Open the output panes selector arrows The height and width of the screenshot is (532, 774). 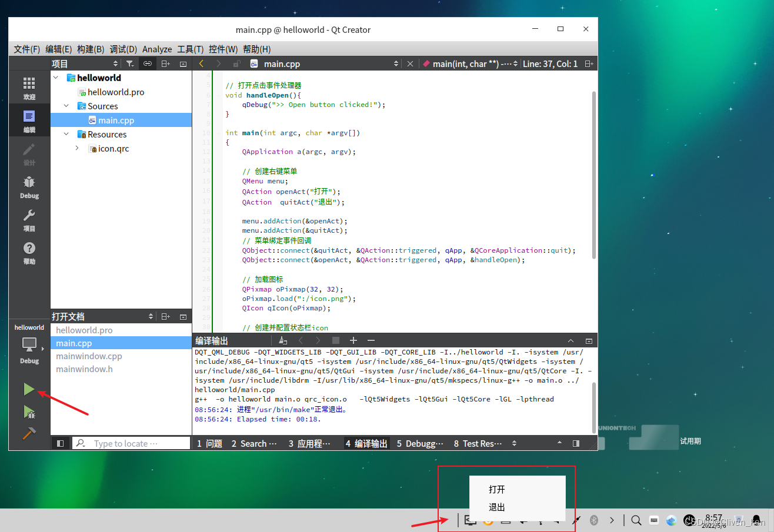(514, 443)
